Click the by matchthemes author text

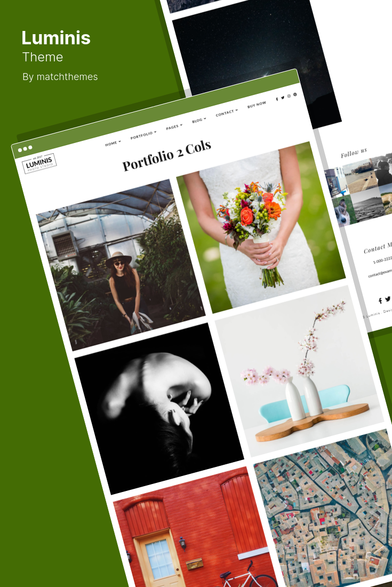coord(60,77)
